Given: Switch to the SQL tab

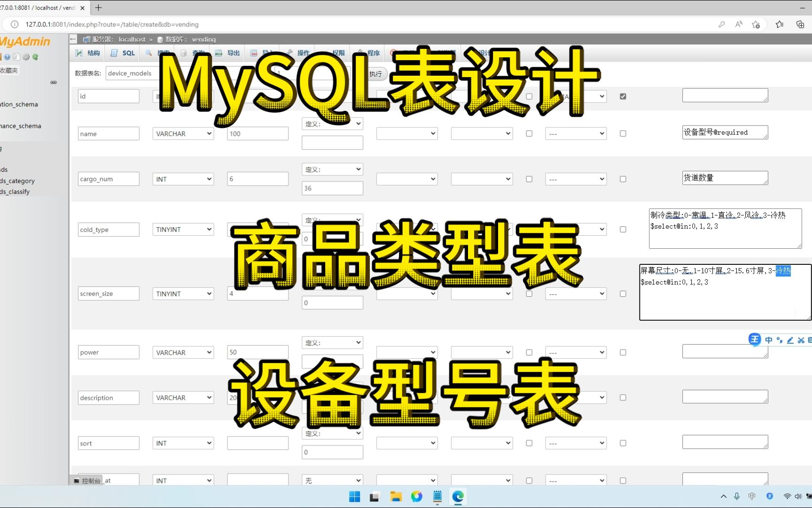Looking at the screenshot, I should [123, 53].
